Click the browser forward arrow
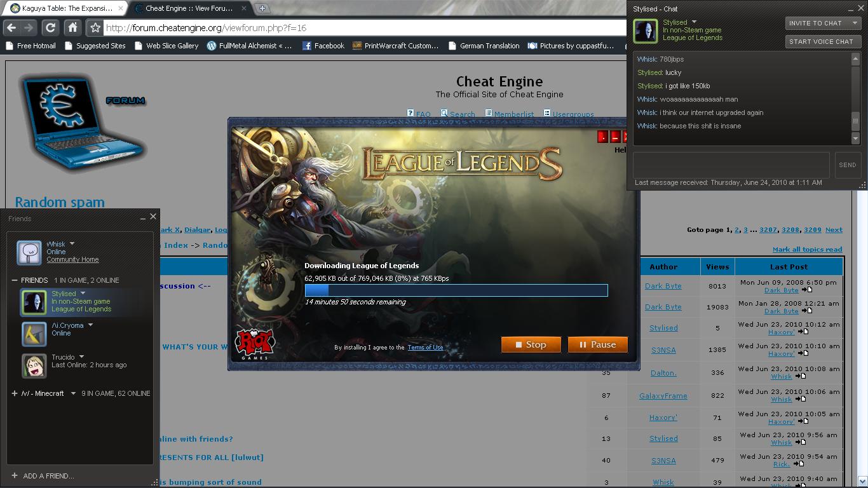The height and width of the screenshot is (488, 868). pos(29,28)
